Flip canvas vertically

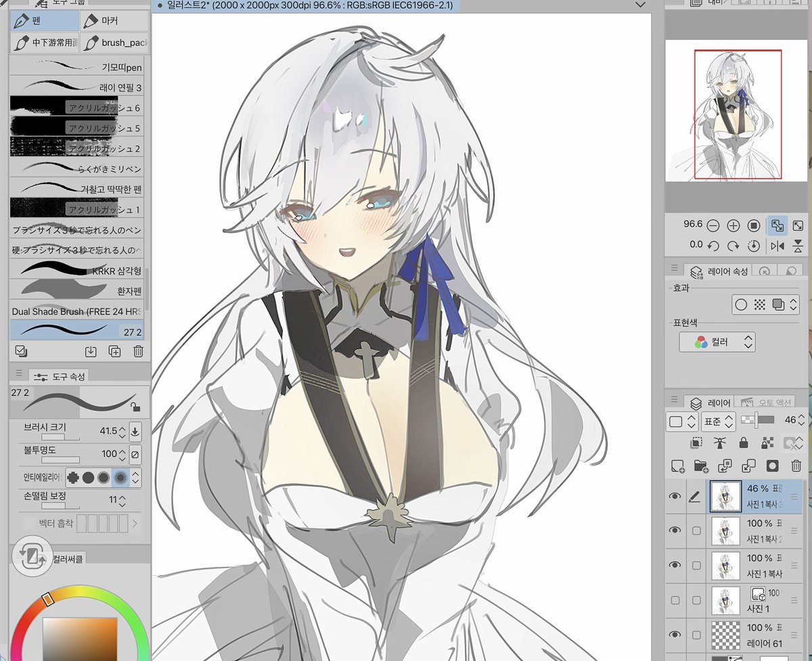[798, 246]
